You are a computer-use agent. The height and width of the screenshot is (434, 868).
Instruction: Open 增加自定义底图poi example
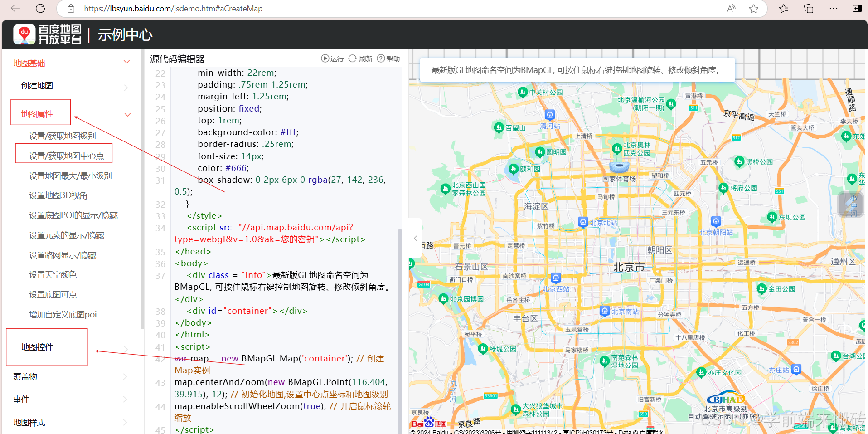tap(63, 314)
